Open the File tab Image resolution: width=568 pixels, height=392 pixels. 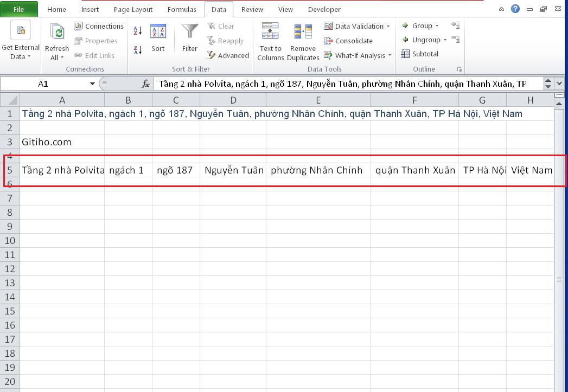[18, 9]
